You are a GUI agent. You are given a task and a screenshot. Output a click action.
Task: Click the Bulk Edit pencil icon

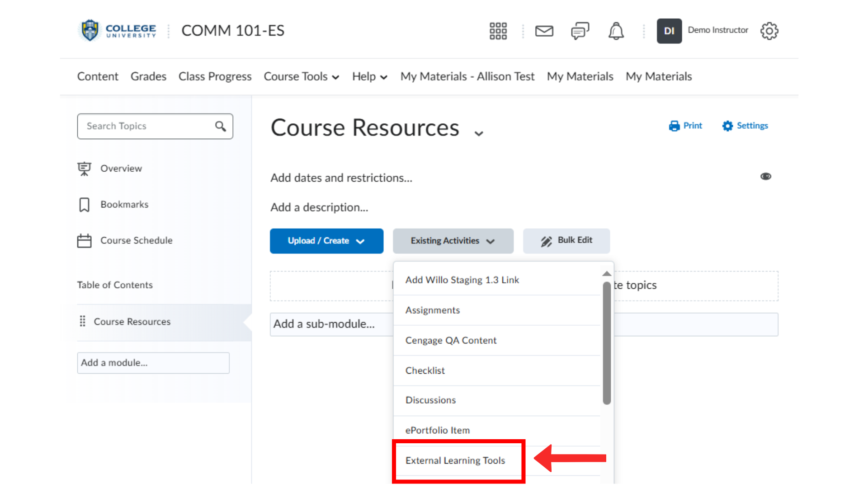click(546, 241)
